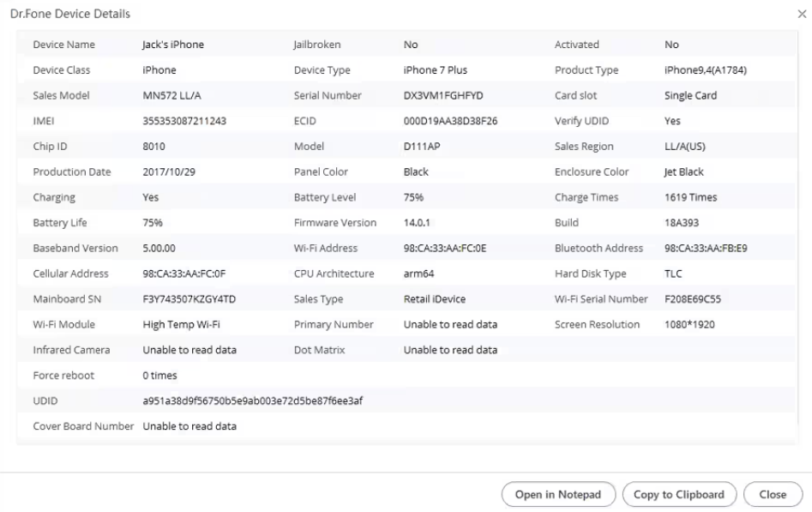Click the Force reboot value 0 times
Viewport: 812px width, 512px height.
pyautogui.click(x=159, y=375)
